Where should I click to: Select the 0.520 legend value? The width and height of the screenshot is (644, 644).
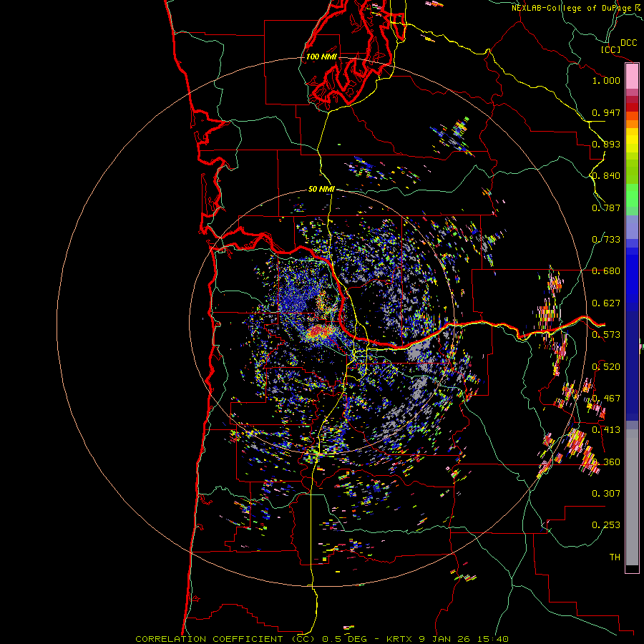(x=606, y=367)
